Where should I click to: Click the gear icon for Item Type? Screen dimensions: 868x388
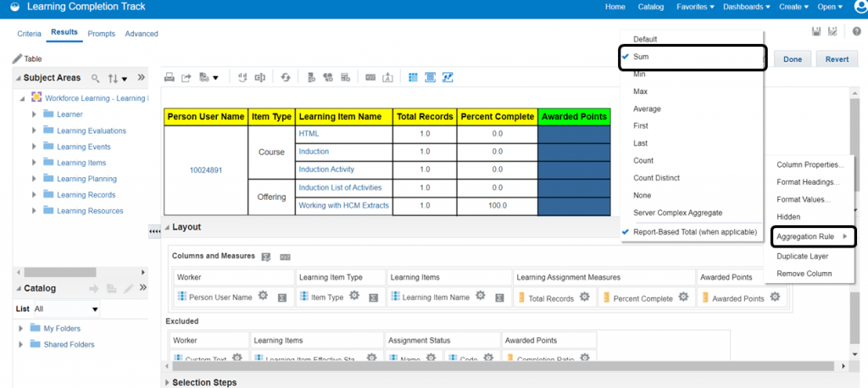click(x=354, y=297)
